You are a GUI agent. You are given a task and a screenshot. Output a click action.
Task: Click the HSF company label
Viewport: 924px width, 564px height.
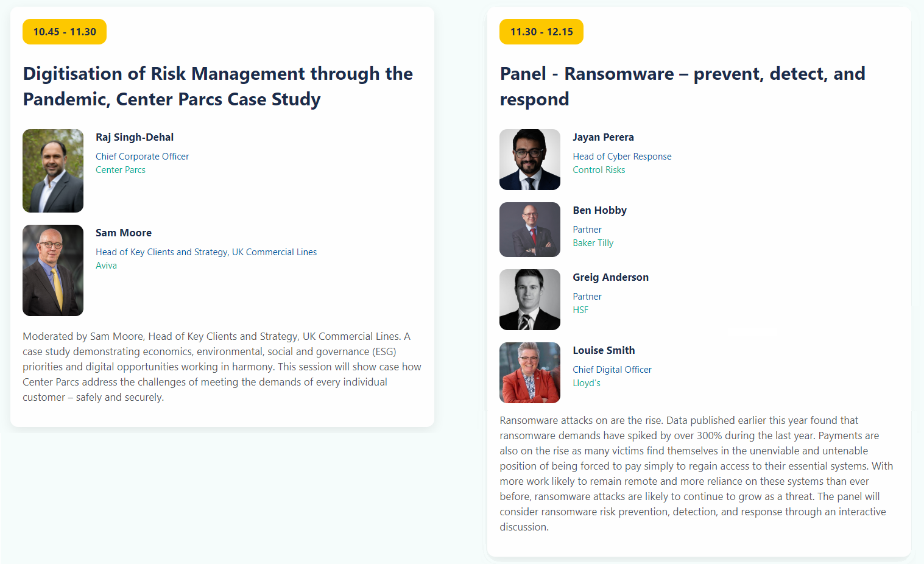pyautogui.click(x=580, y=310)
